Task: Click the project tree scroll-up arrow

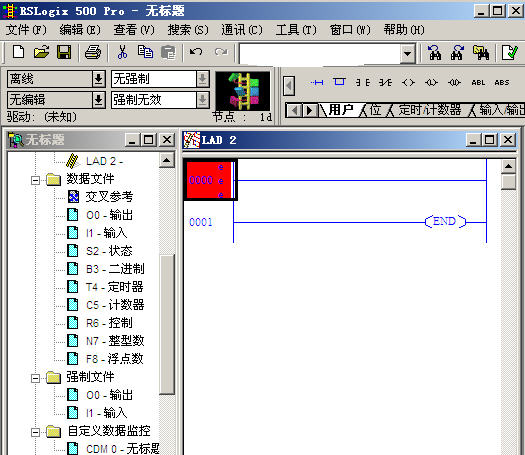Action: coord(166,160)
